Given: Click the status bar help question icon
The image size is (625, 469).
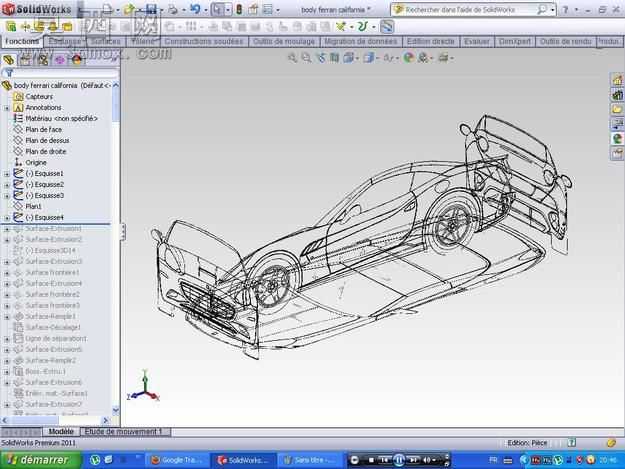Looking at the screenshot, I should pos(572,442).
